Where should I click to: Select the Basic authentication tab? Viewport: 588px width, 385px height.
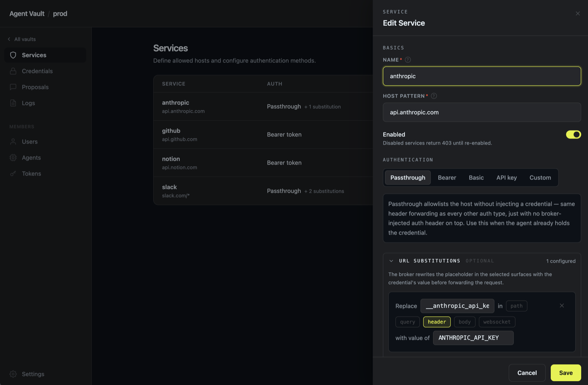476,178
